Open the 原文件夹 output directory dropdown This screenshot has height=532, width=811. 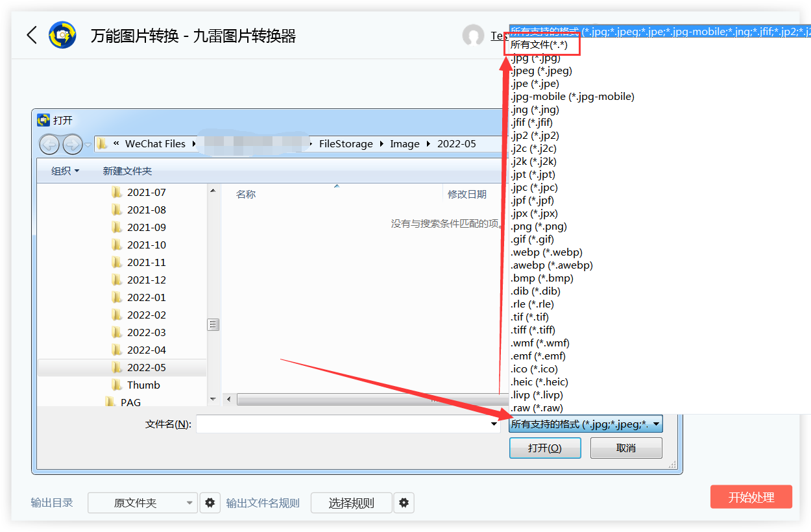(142, 503)
